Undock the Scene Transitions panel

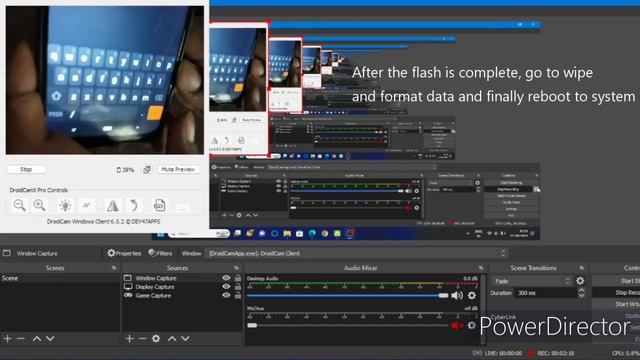581,268
